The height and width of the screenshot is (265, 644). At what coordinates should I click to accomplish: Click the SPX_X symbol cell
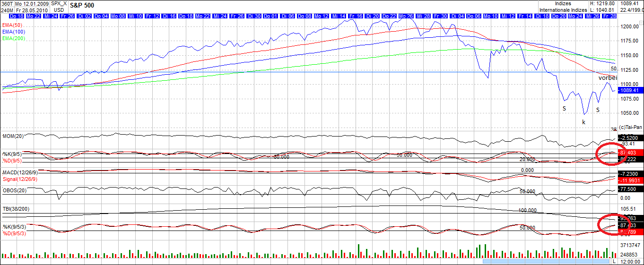click(x=59, y=3)
